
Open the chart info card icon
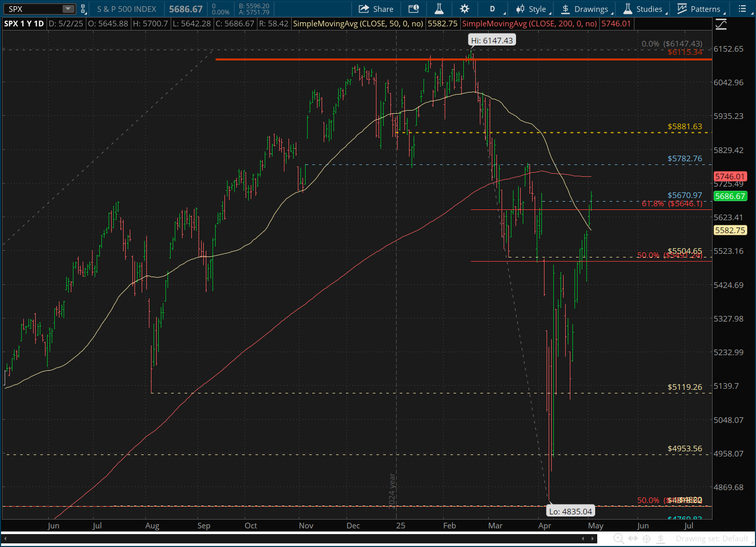[x=414, y=9]
